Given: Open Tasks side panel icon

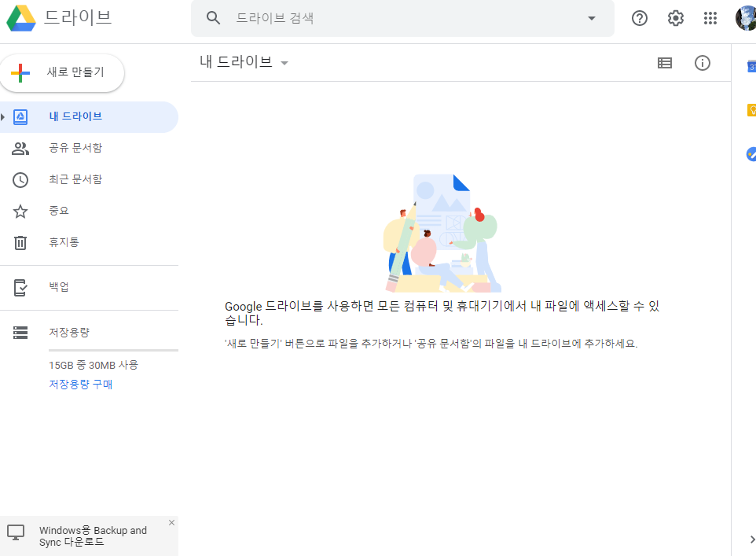Looking at the screenshot, I should coord(751,154).
